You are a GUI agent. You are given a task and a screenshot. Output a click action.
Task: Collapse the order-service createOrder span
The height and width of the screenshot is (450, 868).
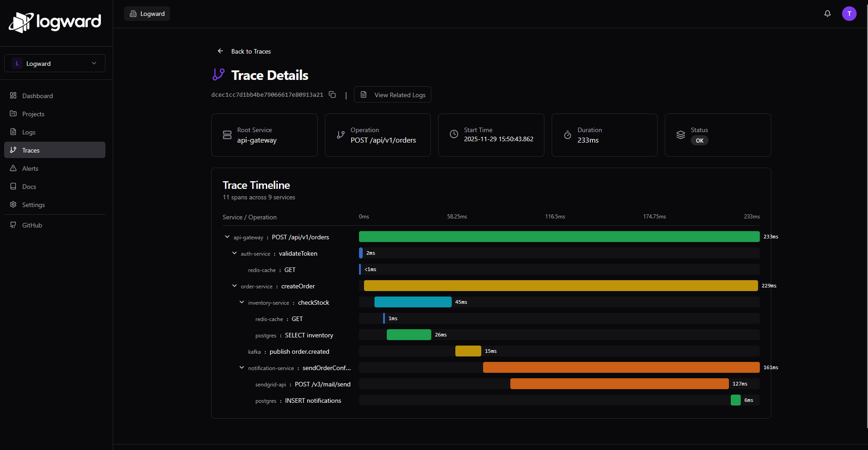point(234,286)
